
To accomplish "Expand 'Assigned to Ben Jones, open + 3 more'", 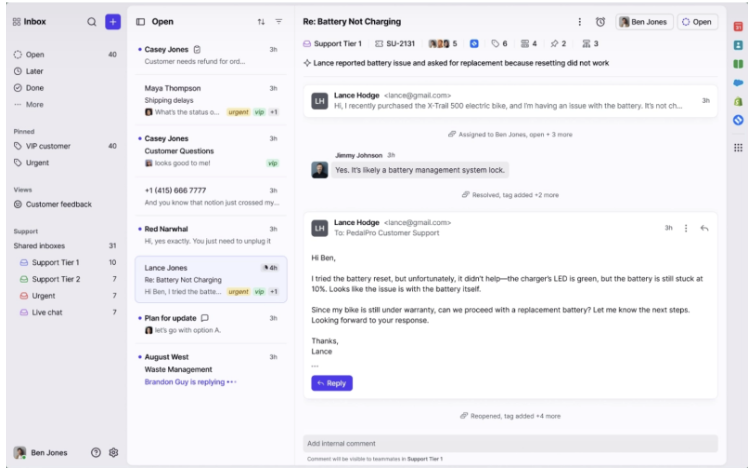I will click(510, 134).
